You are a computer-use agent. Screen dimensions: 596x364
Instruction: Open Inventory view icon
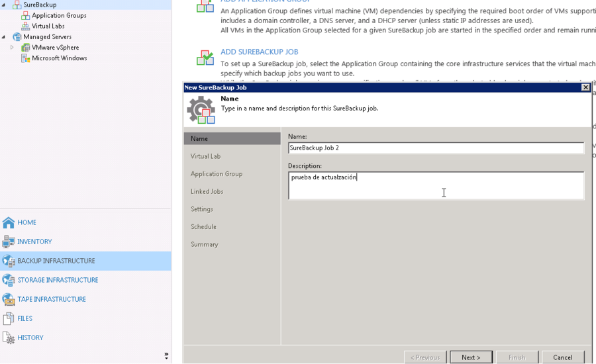[9, 242]
